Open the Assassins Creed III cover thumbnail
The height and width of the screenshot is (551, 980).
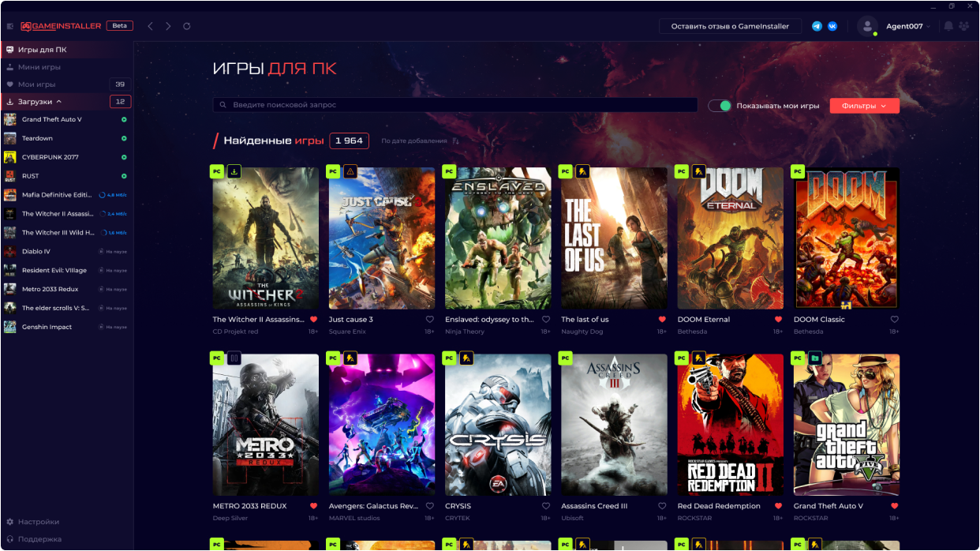[614, 425]
